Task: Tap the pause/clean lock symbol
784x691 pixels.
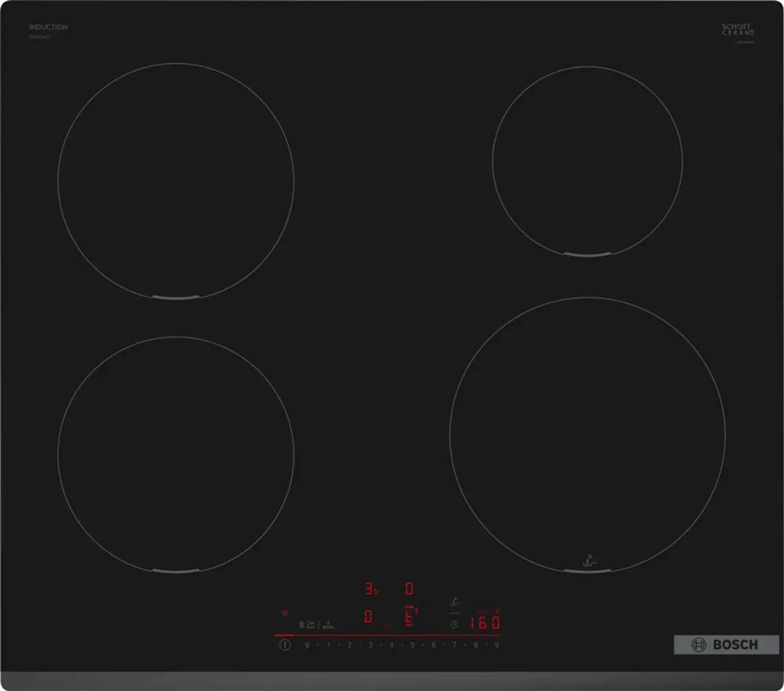Action: coord(308,625)
